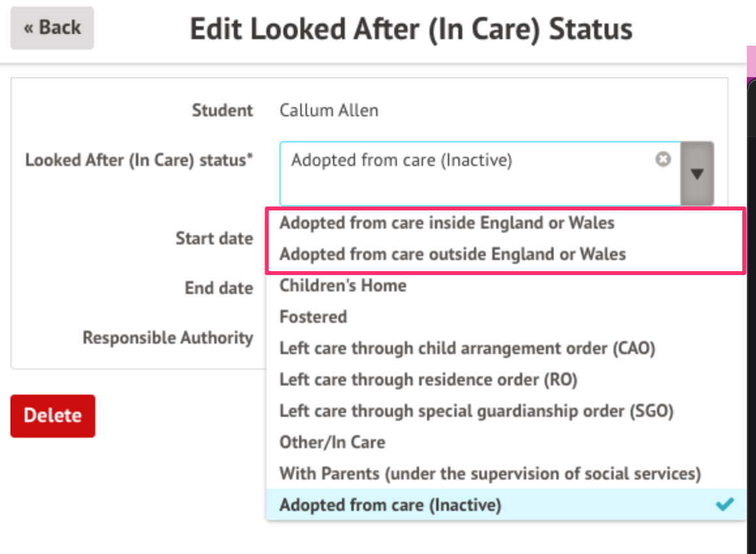Choose Left care through child arrangement order (CAO)

pyautogui.click(x=467, y=348)
